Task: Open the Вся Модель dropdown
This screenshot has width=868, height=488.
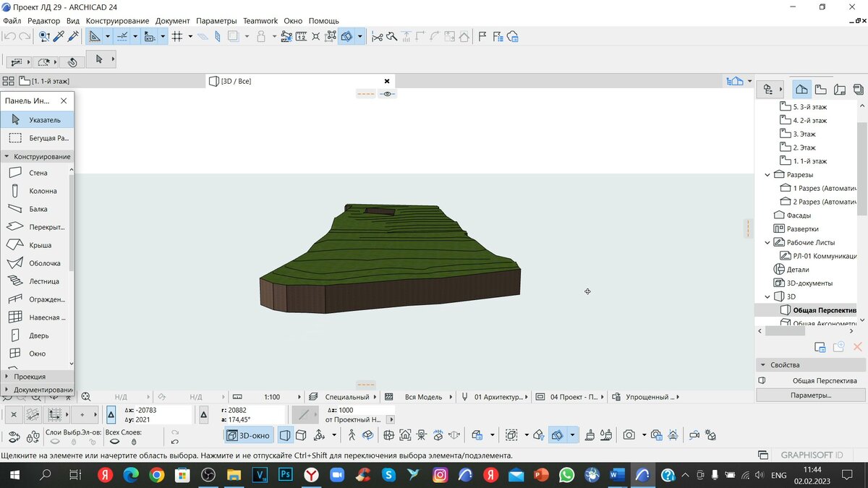Action: coord(425,396)
